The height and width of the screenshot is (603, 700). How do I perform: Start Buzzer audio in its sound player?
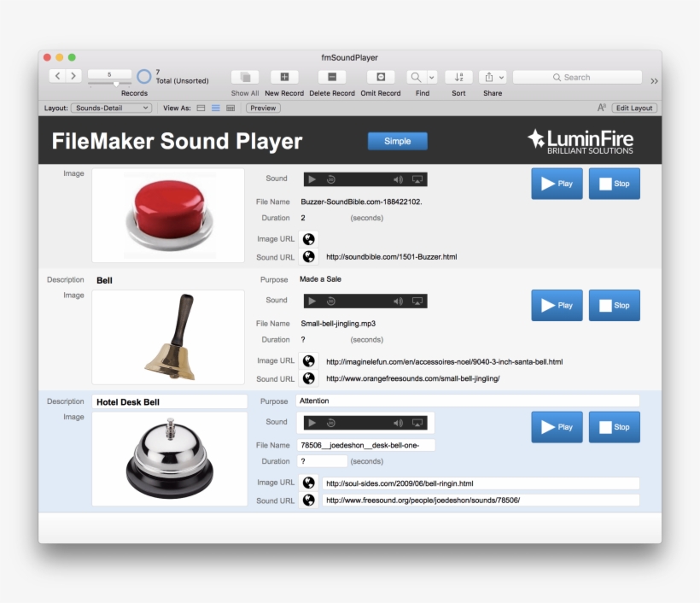pyautogui.click(x=312, y=179)
